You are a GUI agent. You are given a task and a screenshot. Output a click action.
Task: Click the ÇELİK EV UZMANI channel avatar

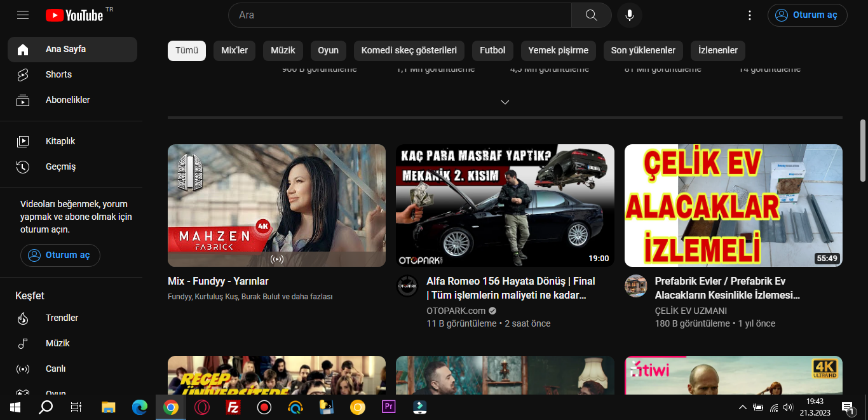pos(635,286)
